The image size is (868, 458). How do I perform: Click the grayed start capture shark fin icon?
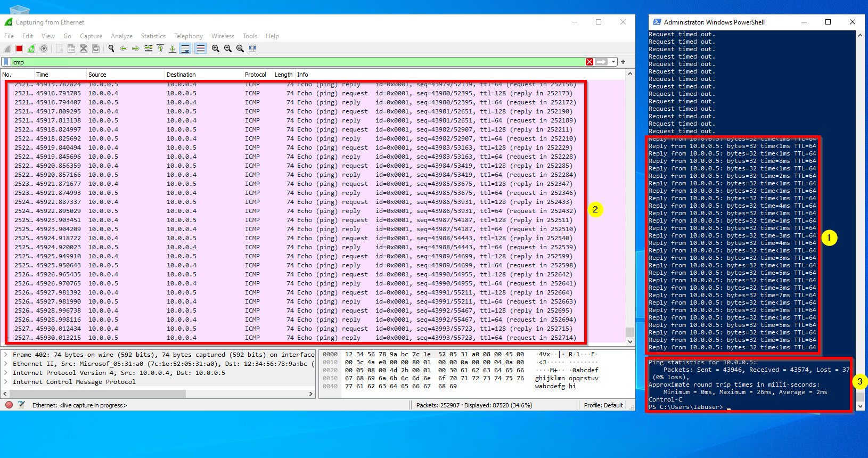pyautogui.click(x=7, y=48)
